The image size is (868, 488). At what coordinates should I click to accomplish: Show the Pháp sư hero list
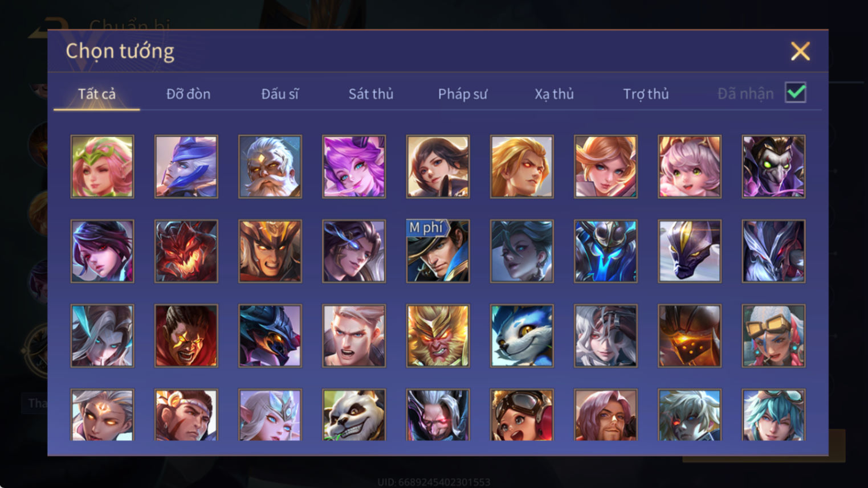pos(462,94)
